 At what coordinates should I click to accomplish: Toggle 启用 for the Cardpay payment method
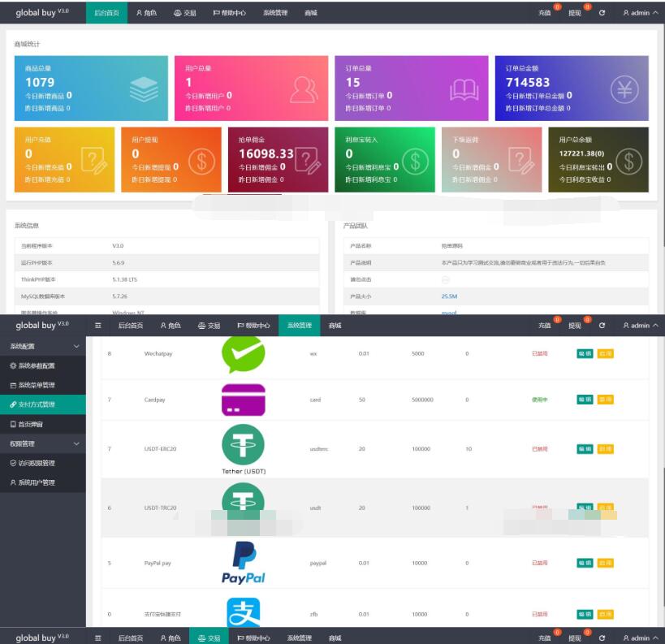click(x=605, y=400)
